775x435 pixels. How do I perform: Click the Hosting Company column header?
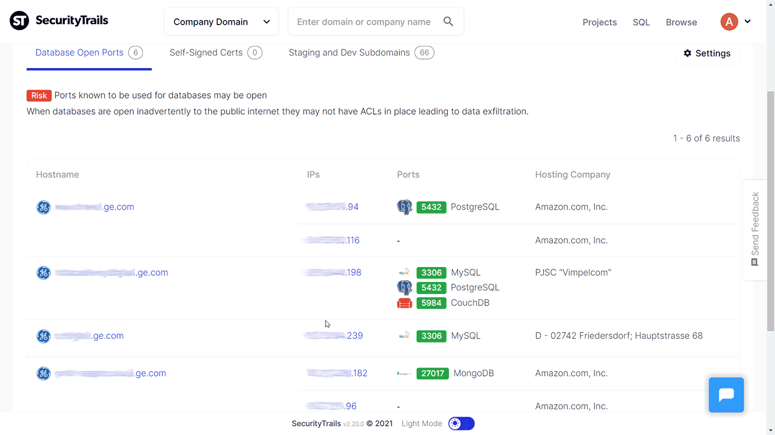pyautogui.click(x=572, y=174)
